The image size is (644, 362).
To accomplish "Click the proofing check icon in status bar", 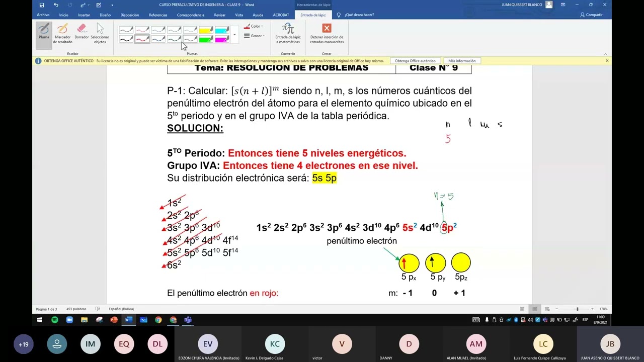I will 98,309.
